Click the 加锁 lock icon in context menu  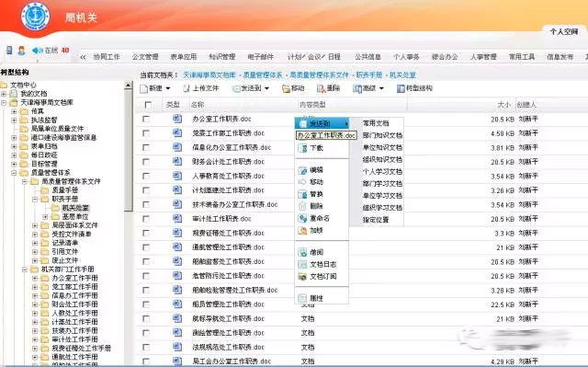tap(302, 230)
